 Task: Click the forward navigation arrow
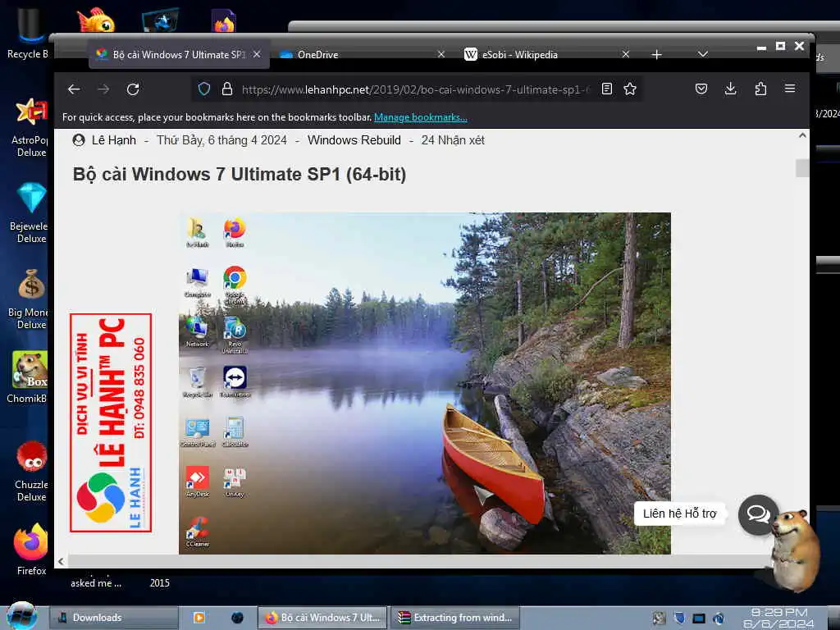(x=103, y=89)
